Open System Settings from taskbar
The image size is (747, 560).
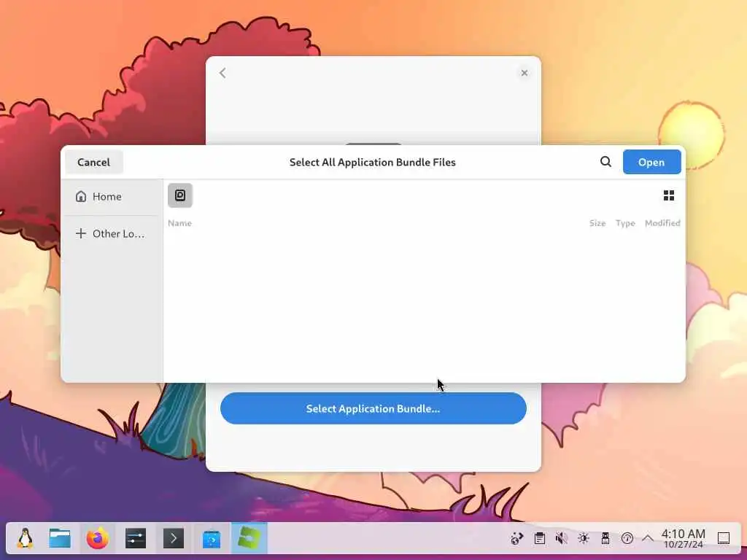point(136,539)
